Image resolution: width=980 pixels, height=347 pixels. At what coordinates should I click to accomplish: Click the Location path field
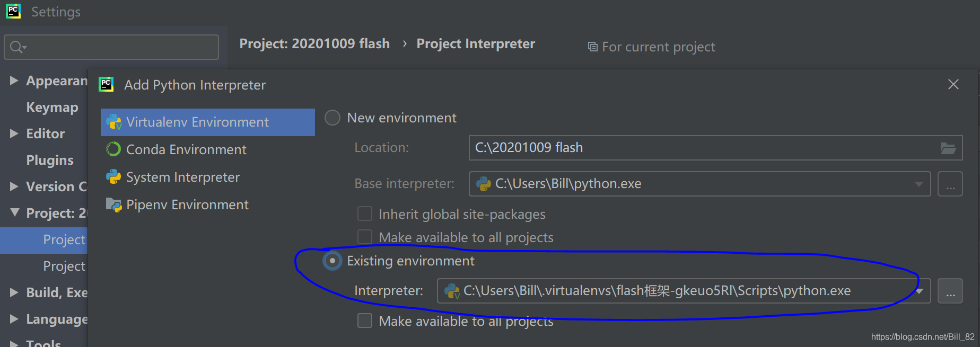[x=715, y=148]
